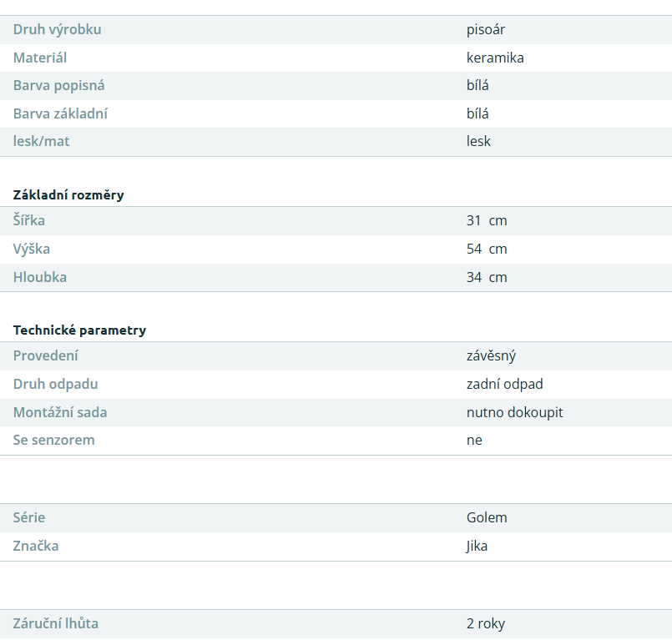Click the "Technické parametry" section heading
The image size is (672, 640).
click(x=79, y=330)
